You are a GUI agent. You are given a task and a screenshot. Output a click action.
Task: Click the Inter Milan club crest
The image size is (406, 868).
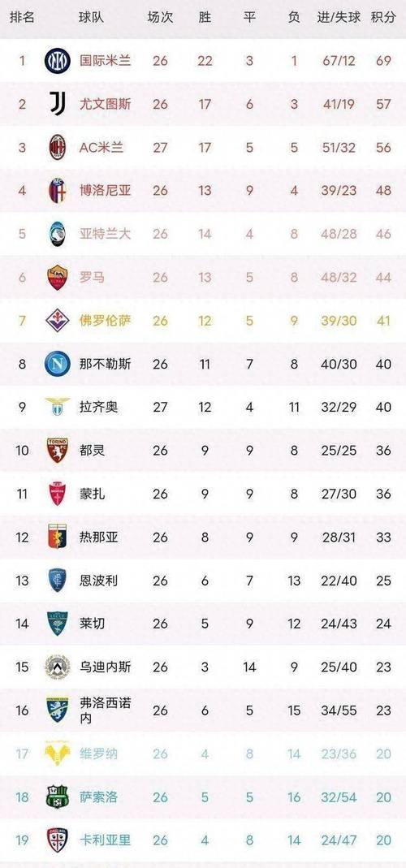click(58, 60)
